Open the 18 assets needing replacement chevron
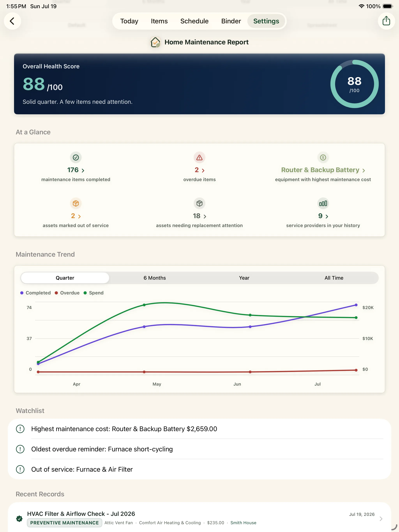Viewport: 399px width, 532px height. (x=205, y=217)
